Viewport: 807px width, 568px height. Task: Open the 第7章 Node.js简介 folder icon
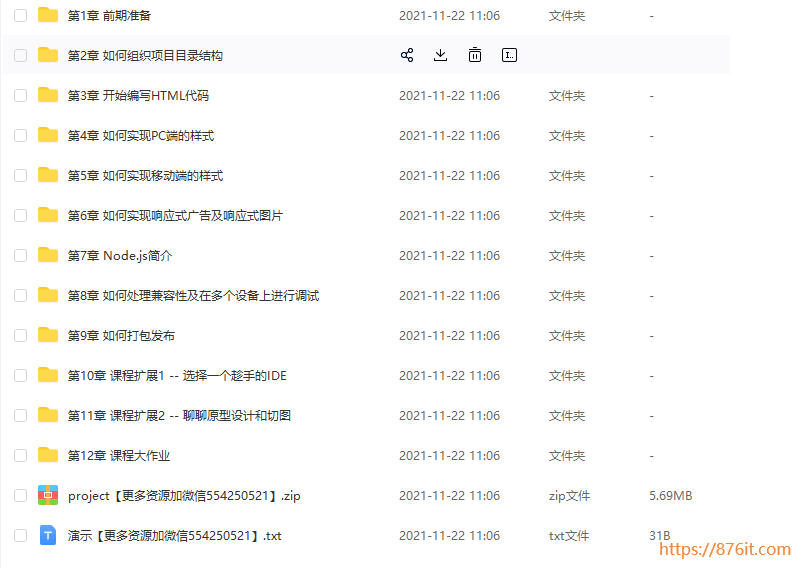tap(48, 255)
